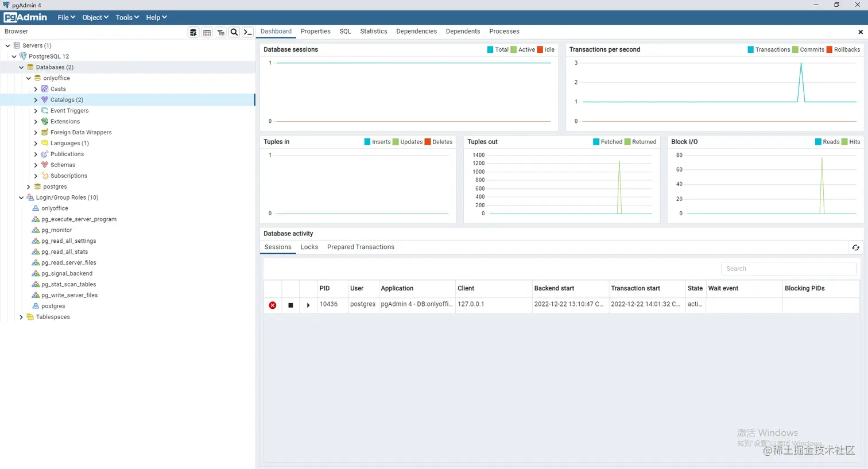Launch the PSQL Tool terminal icon
Image resolution: width=868 pixels, height=469 pixels.
coord(247,32)
